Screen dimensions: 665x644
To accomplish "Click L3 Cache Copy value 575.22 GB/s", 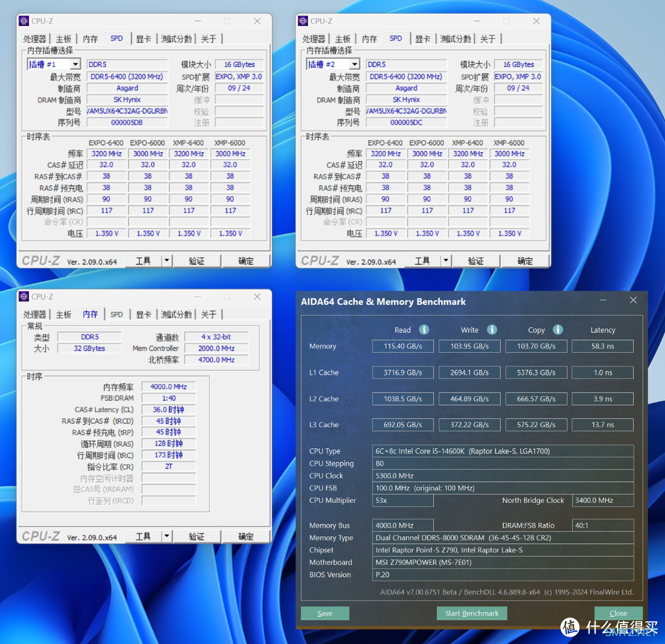I will (x=536, y=424).
